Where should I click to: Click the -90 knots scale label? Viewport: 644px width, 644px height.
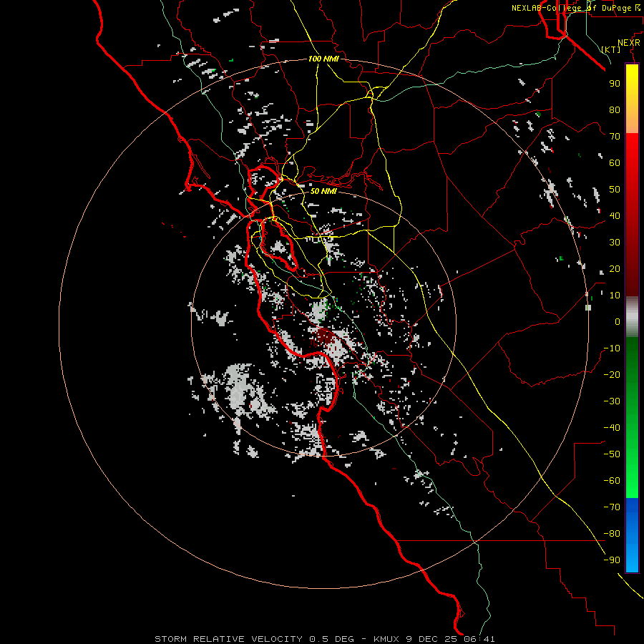click(612, 560)
